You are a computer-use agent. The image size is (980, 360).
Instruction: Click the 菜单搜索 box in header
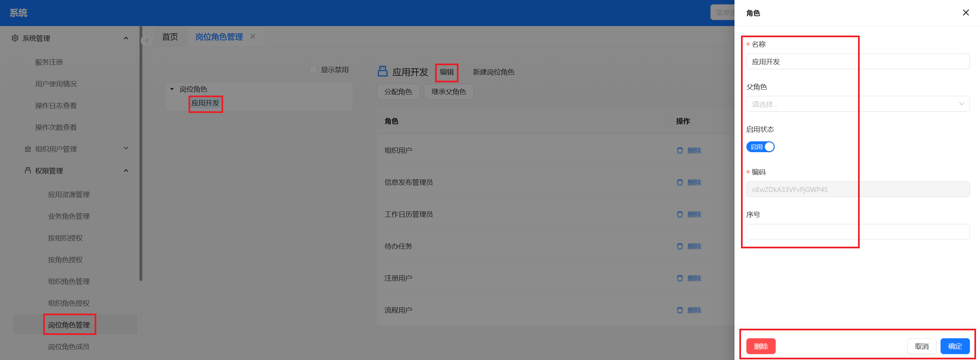click(723, 13)
